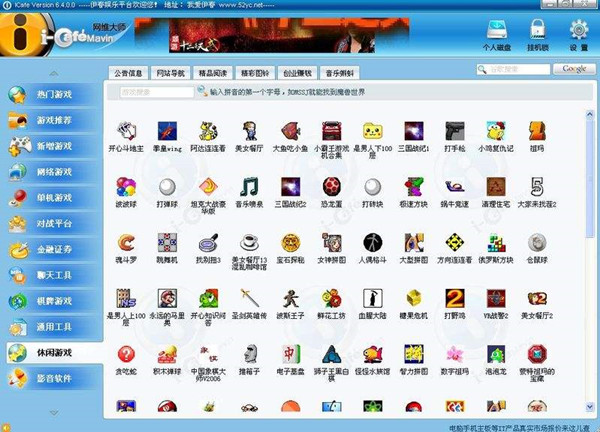This screenshot has width=600, height=432.
Task: Expand sidebar list with the down chevron
Action: (x=54, y=413)
